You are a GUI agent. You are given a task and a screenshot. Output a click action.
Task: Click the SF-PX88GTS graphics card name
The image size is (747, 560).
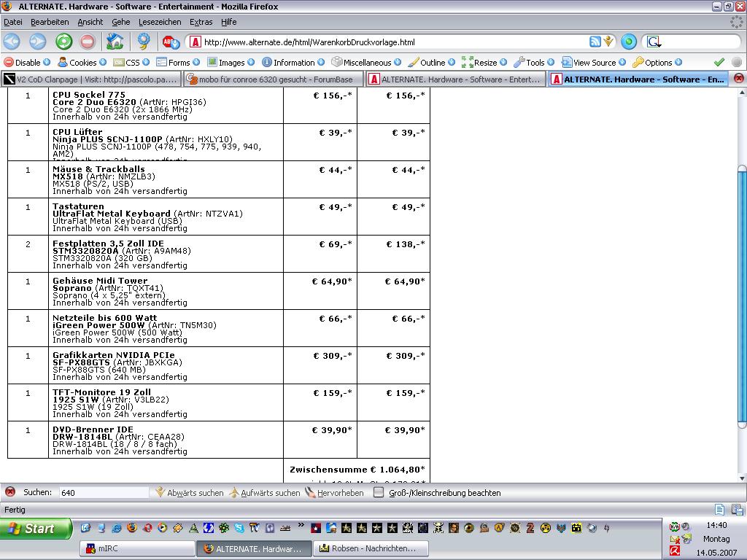(81, 362)
